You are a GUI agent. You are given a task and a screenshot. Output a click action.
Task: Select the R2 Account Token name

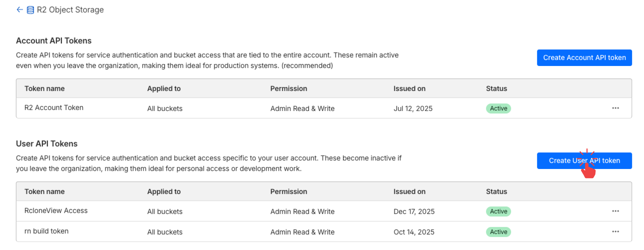pyautogui.click(x=54, y=108)
